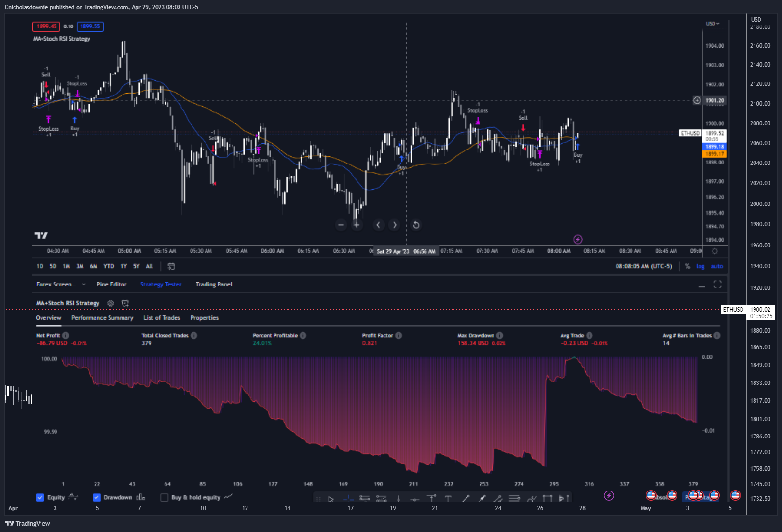Expand the Forex Screener dropdown arrow
Screen dimensions: 782x532
84,285
